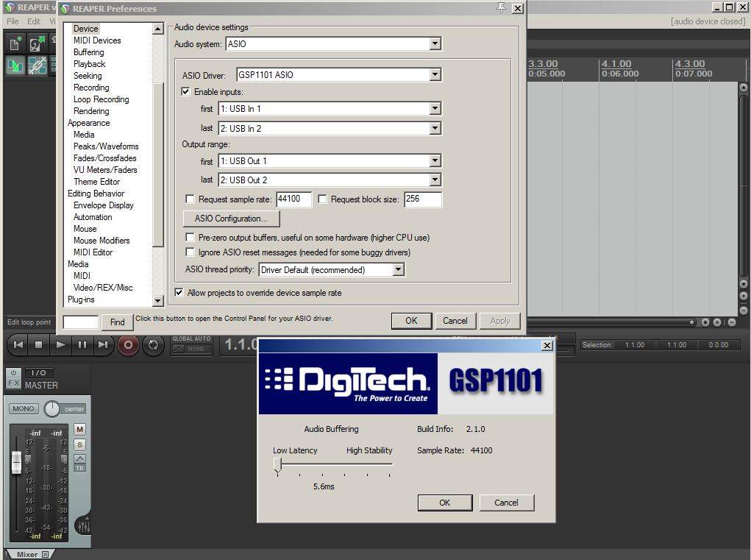Screen dimensions: 751x560
Task: Click the Open Project toolbar icon
Action: point(37,43)
